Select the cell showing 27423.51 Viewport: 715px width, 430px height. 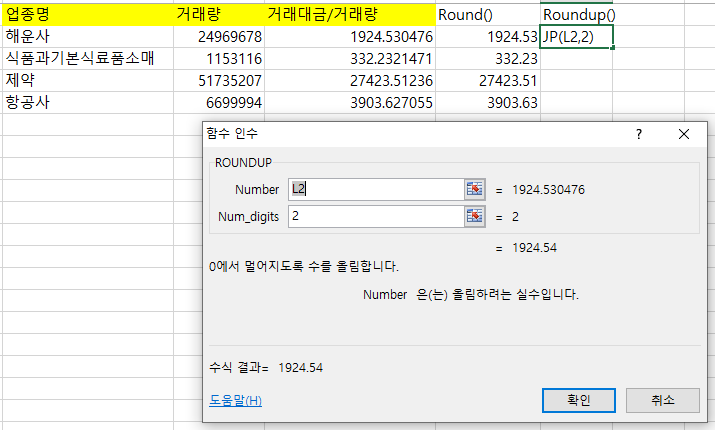(x=488, y=80)
